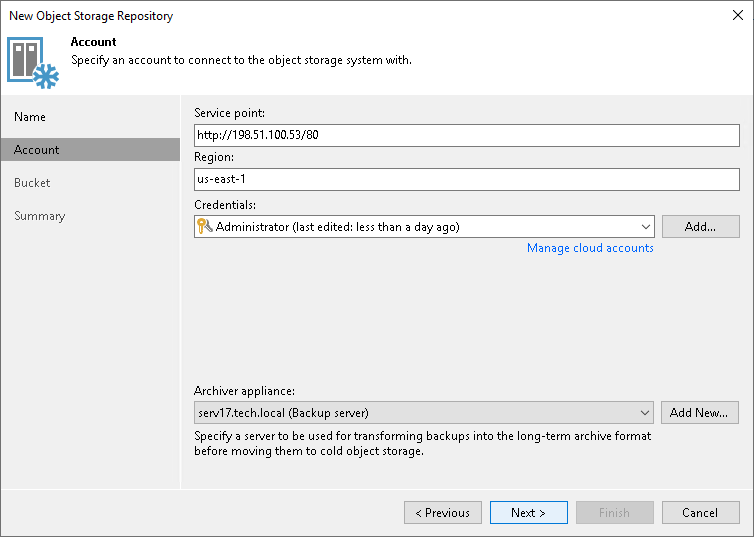Open the Credentials dropdown arrow
The width and height of the screenshot is (754, 537).
click(x=645, y=227)
